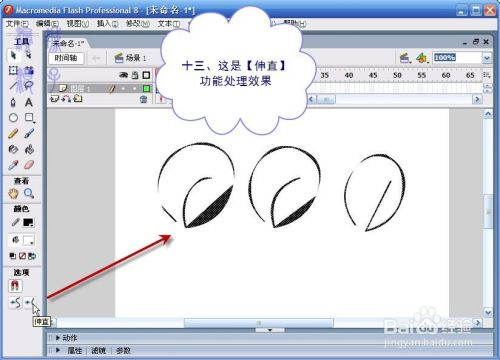
Task: Click the Insert Layer icon
Action: 54,99
